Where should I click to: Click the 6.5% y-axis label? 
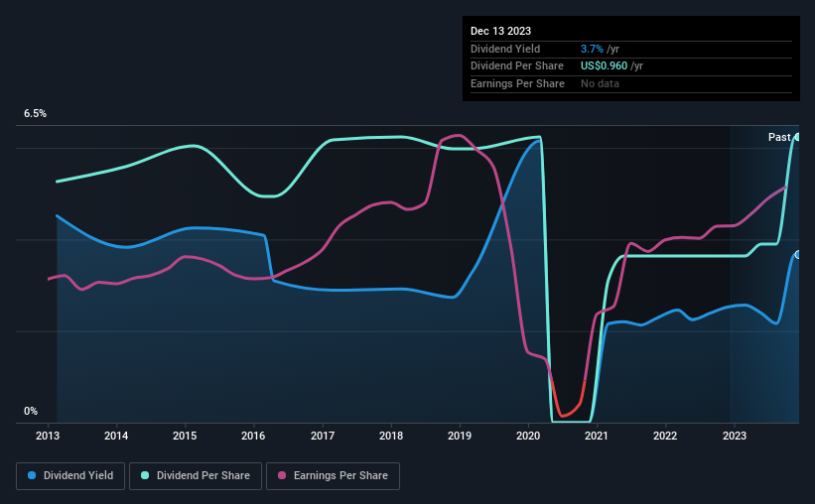point(35,114)
